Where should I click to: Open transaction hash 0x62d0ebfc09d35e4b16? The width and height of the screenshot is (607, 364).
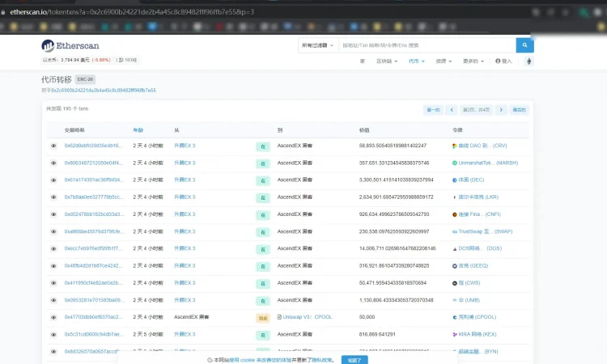94,146
